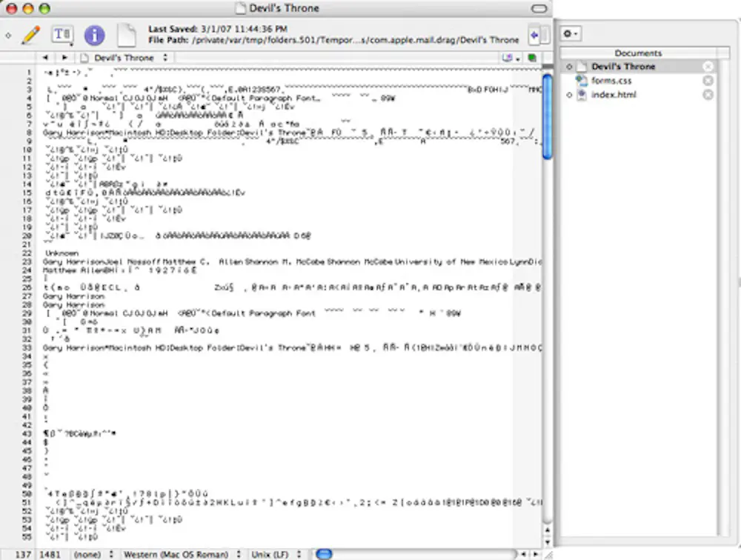Click the green status icon above the scrollbar
This screenshot has height=560, width=741.
point(533,56)
